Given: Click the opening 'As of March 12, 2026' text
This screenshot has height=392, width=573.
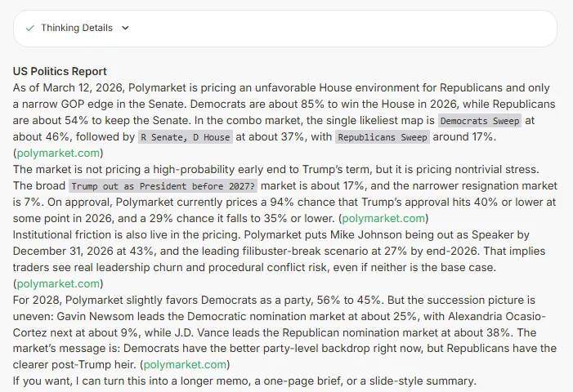Looking at the screenshot, I should tap(65, 87).
